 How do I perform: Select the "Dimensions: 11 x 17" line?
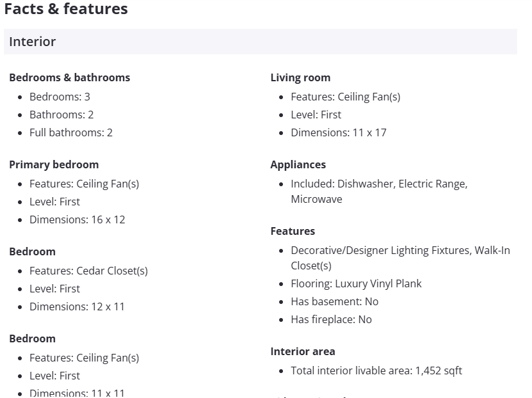(x=338, y=132)
